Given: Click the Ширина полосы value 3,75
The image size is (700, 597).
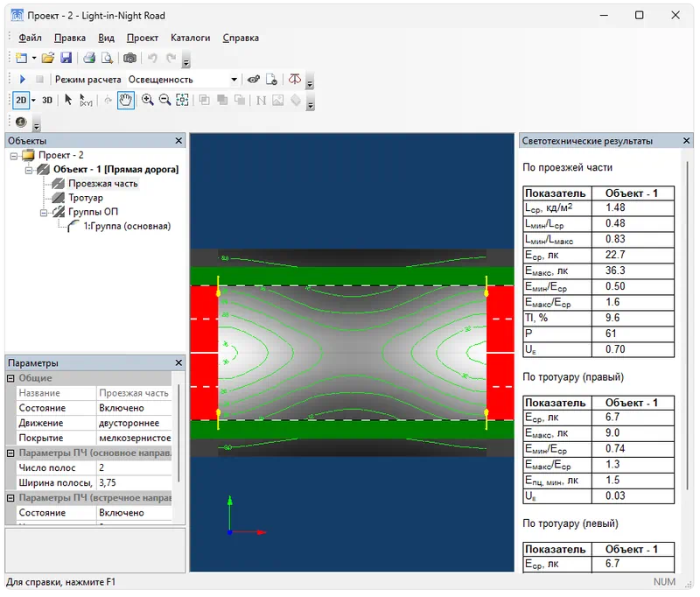Looking at the screenshot, I should tap(134, 482).
